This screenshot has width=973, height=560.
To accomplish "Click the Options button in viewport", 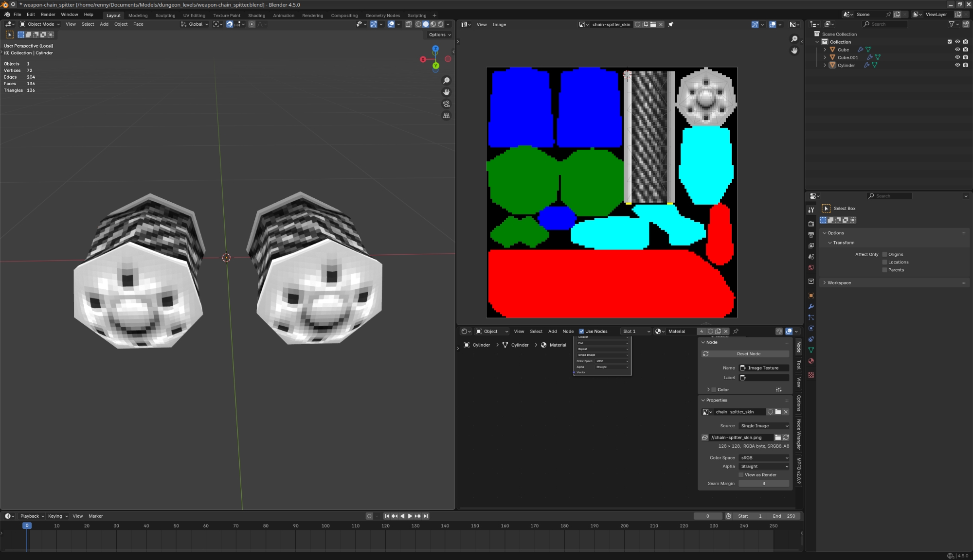I will [439, 35].
